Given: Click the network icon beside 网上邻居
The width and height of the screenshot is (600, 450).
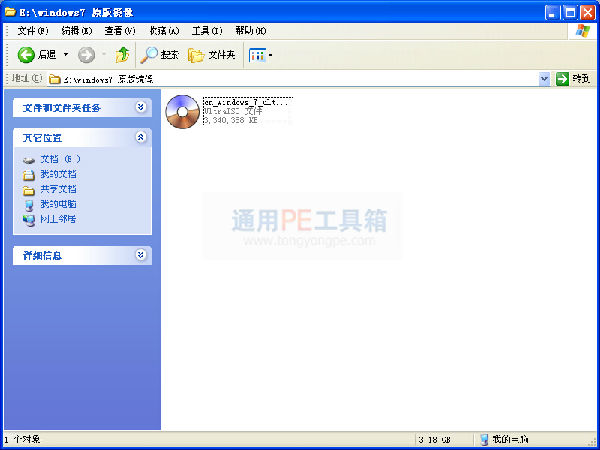Looking at the screenshot, I should click(x=29, y=220).
